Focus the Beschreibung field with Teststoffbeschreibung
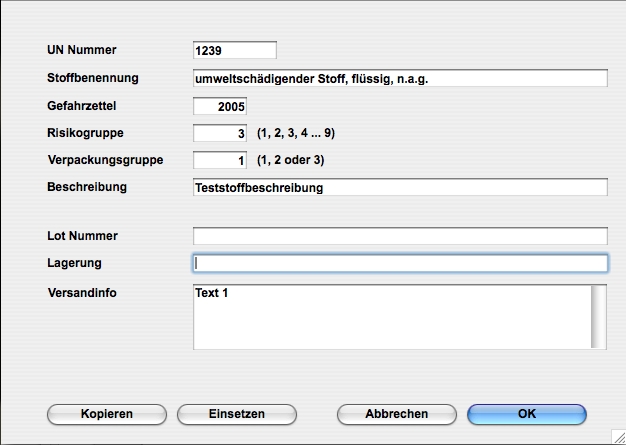This screenshot has width=626, height=445. tap(400, 187)
